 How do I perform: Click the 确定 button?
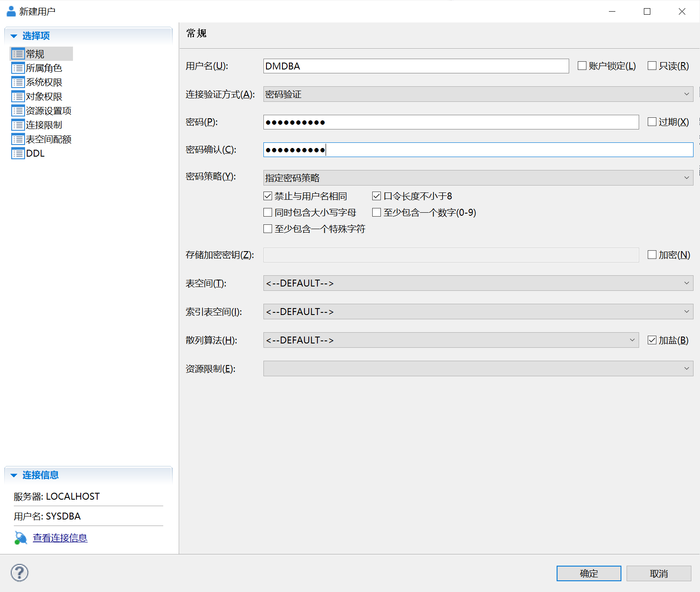click(x=589, y=573)
